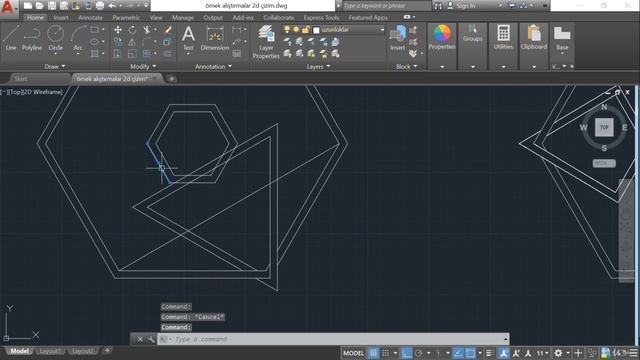Viewport: 640px width, 360px height.
Task: Expand the Draw panel
Action: tap(55, 66)
